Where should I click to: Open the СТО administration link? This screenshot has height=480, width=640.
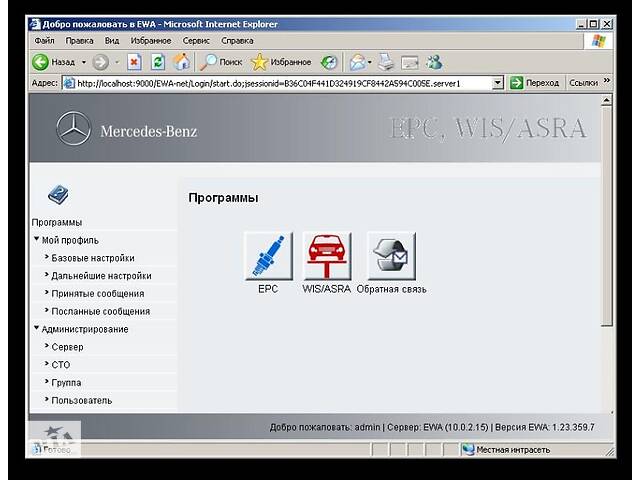click(x=60, y=365)
